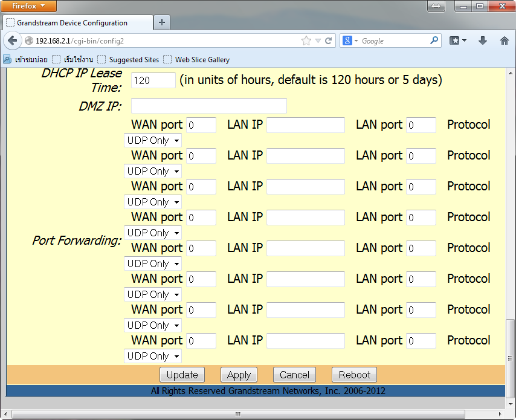This screenshot has height=420, width=516.
Task: Click the eighth row LAN IP field
Action: [306, 341]
